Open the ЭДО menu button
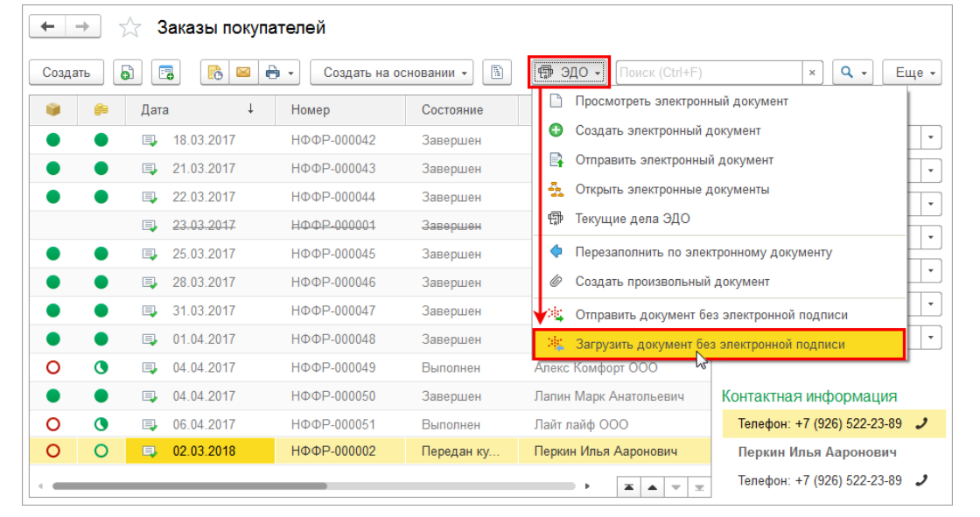The image size is (980, 517). pos(570,73)
